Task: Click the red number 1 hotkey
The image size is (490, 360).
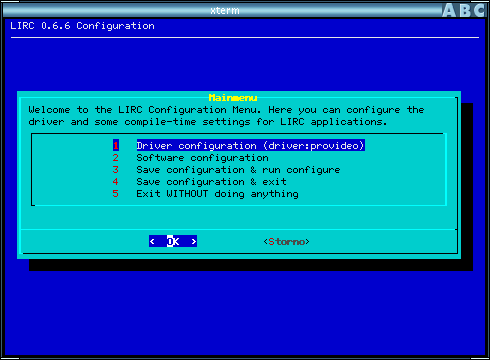Action: [116, 146]
